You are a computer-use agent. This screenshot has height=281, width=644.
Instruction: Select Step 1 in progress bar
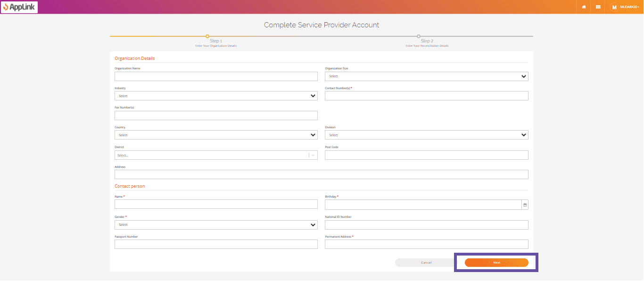(x=207, y=36)
